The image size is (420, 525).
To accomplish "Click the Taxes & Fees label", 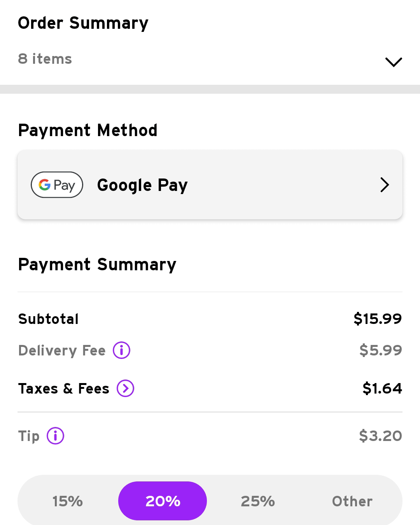I will tap(64, 388).
